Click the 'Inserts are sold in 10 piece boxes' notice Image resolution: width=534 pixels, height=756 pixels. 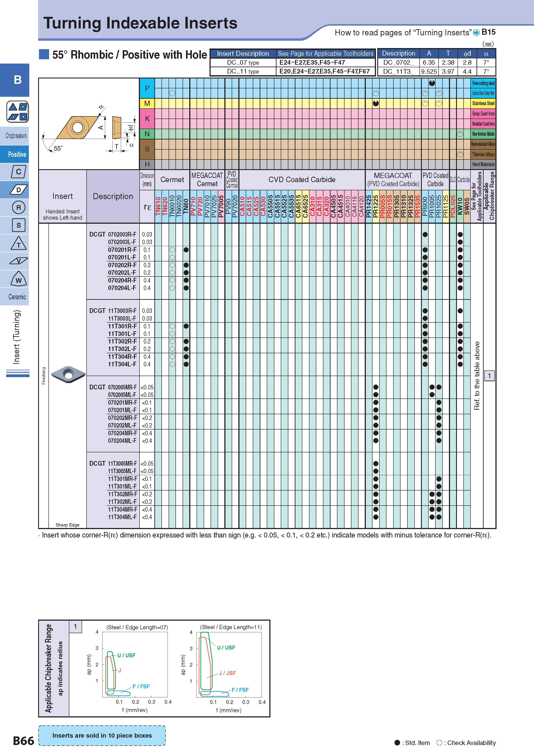(x=102, y=735)
